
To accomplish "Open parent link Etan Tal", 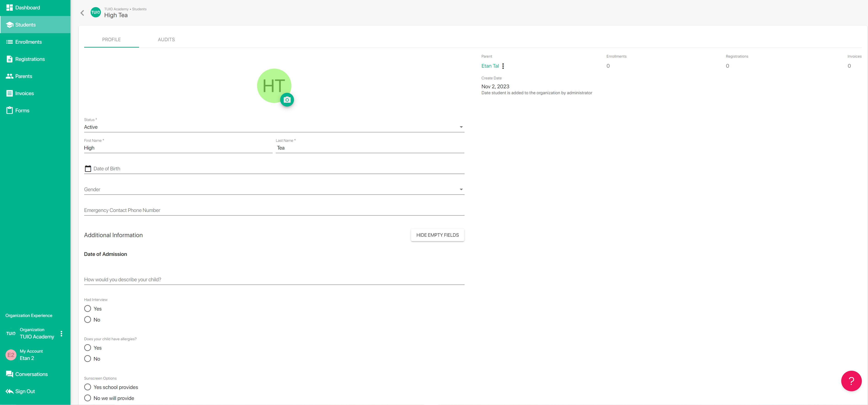I will [490, 66].
